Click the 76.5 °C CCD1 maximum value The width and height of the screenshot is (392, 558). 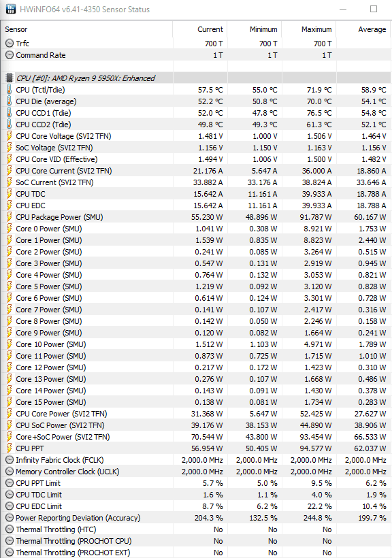(x=319, y=113)
